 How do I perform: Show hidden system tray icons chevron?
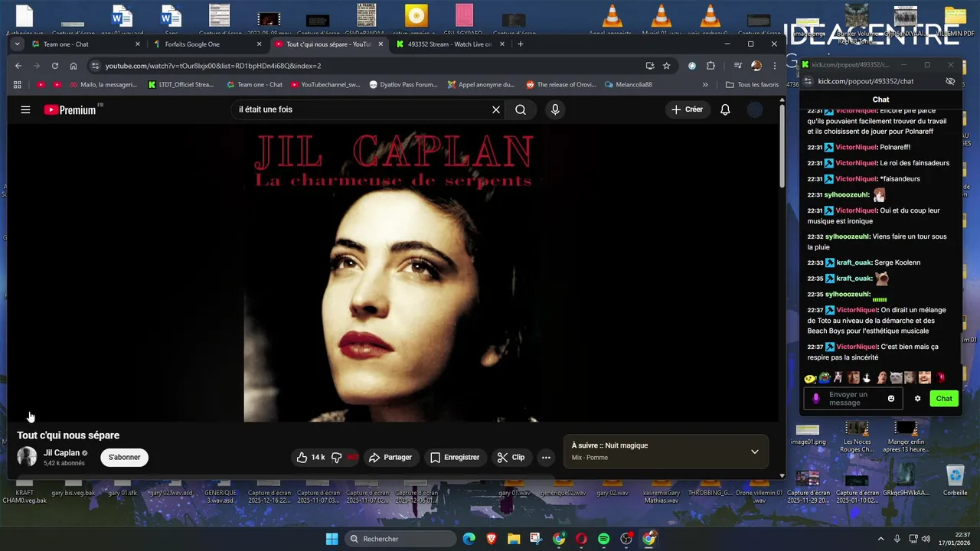tap(880, 539)
